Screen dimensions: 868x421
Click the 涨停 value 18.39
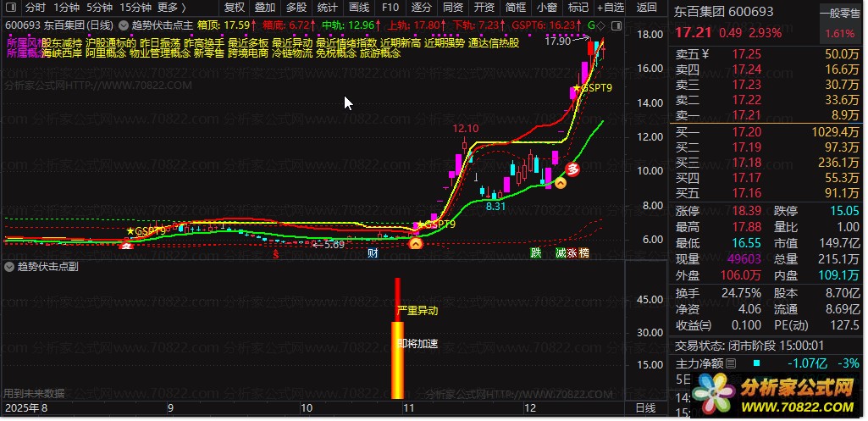[746, 211]
